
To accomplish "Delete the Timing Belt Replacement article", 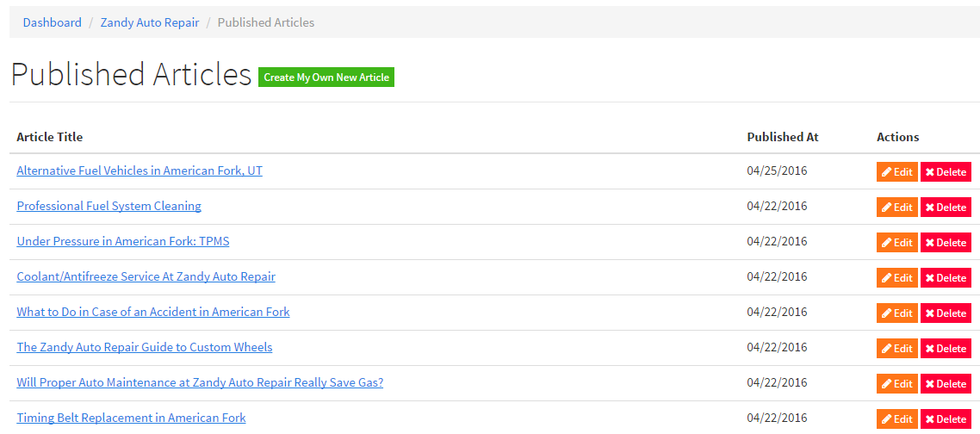I will pyautogui.click(x=946, y=419).
